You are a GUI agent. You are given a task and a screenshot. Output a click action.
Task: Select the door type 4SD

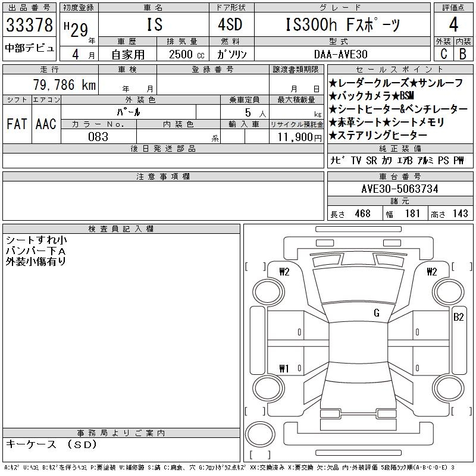[x=230, y=24]
